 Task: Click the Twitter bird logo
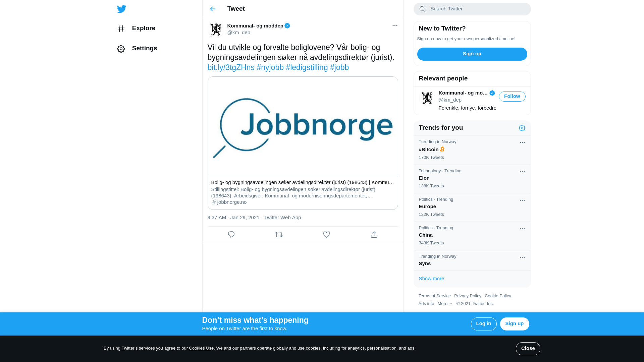[121, 9]
